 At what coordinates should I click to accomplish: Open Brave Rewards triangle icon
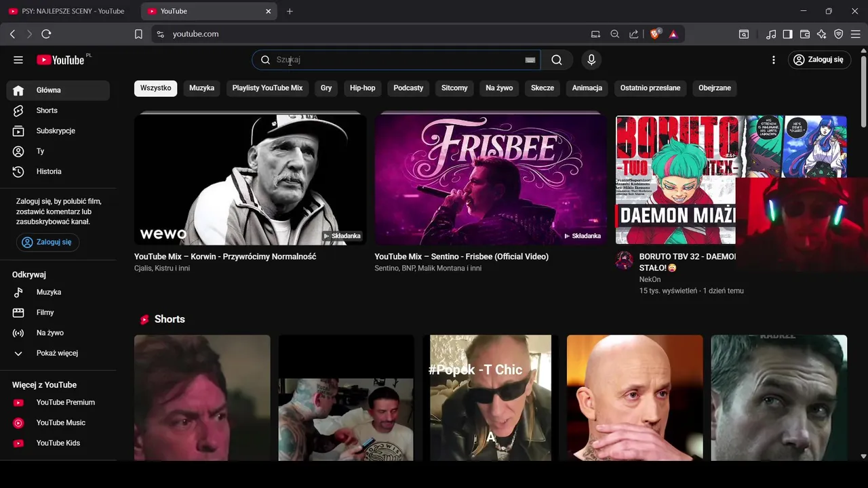[x=673, y=34]
